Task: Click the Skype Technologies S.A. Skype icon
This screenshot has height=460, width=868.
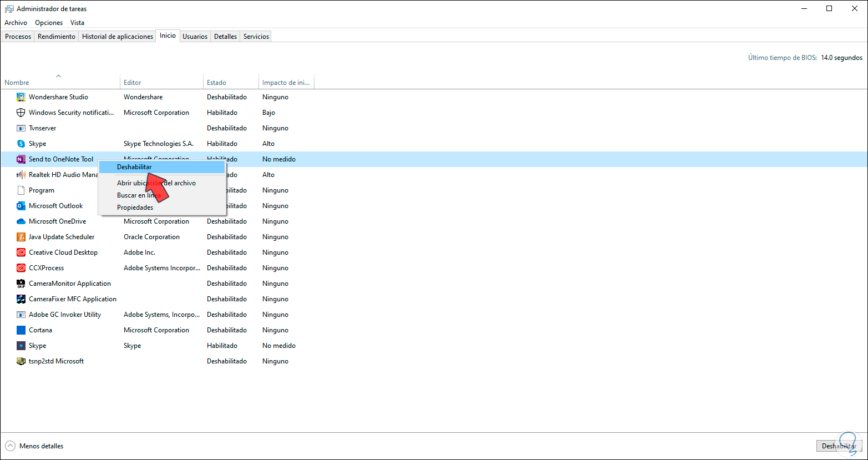Action: tap(21, 144)
